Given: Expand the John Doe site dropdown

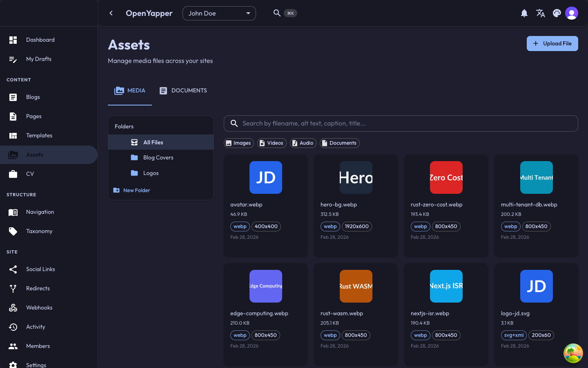Looking at the screenshot, I should pos(219,13).
